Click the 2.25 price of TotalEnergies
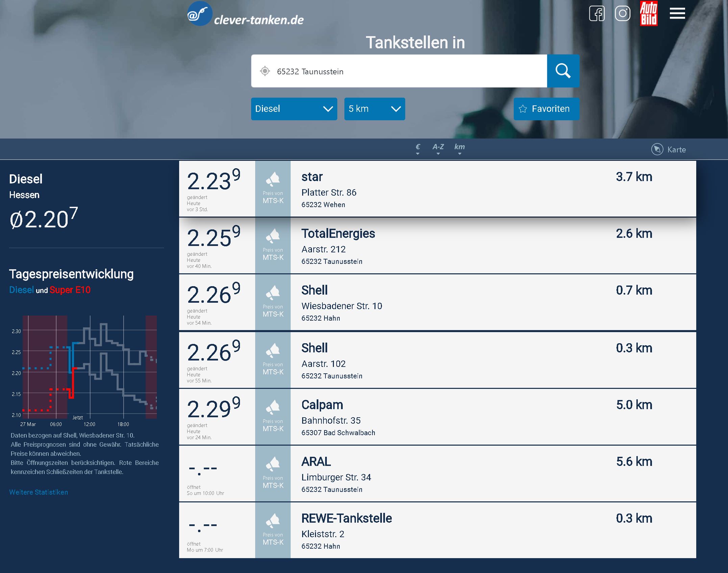The height and width of the screenshot is (573, 728). 214,236
